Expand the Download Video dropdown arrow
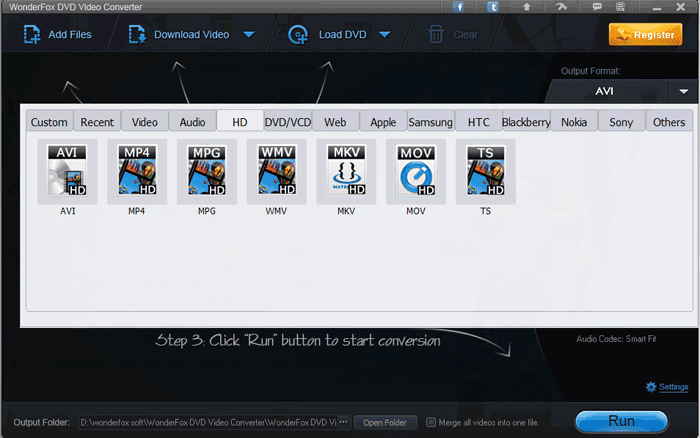 249,35
